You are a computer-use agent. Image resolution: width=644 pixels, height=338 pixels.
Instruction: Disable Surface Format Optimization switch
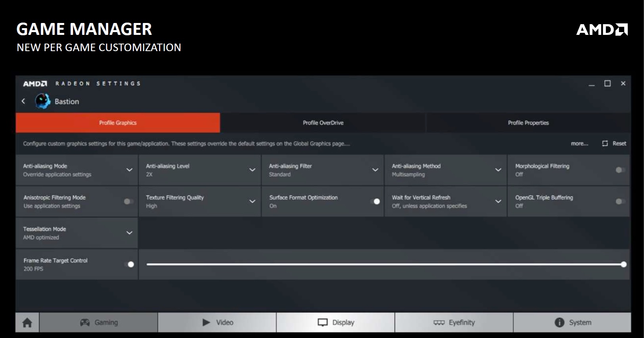(x=375, y=201)
